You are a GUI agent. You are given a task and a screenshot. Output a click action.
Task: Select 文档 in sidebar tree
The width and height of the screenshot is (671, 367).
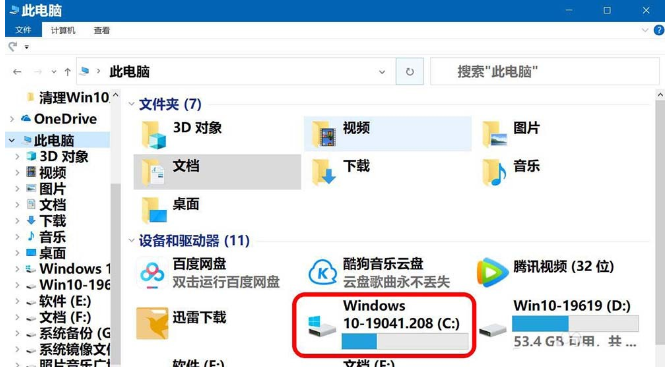click(x=53, y=205)
